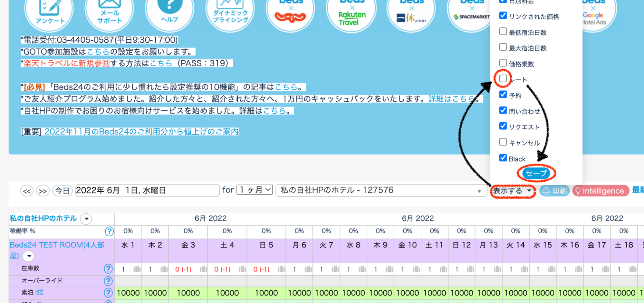Click the セーブ save button
Screen dimensions: 644x303
(x=536, y=173)
